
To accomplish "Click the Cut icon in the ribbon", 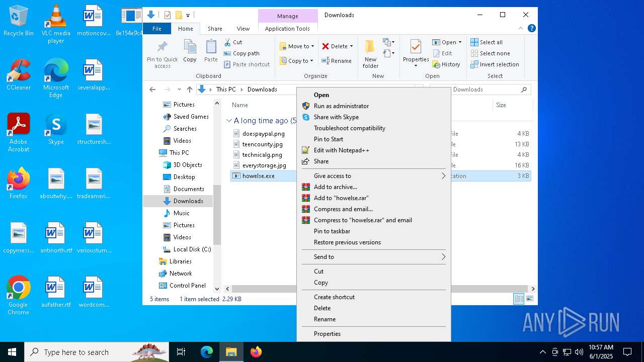I will (227, 42).
